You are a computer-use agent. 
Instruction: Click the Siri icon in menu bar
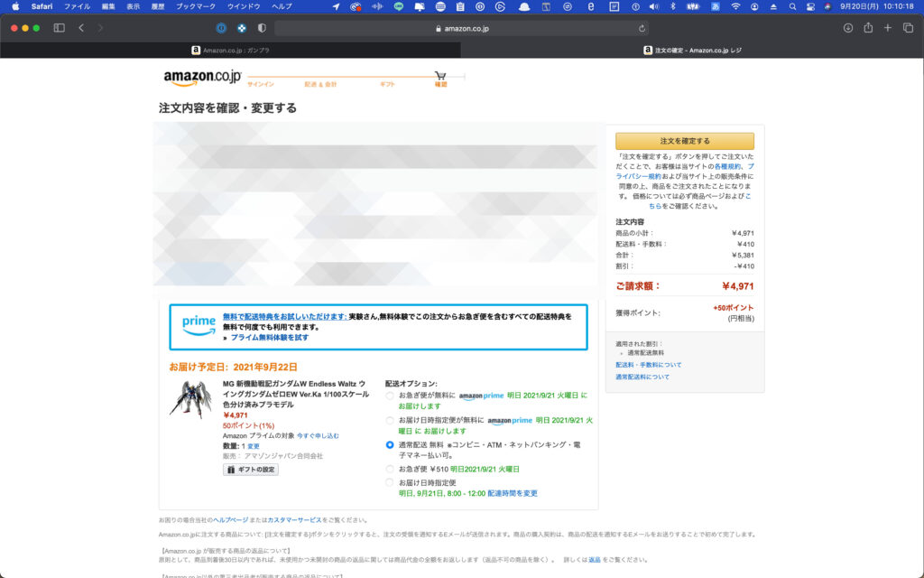tap(828, 6)
